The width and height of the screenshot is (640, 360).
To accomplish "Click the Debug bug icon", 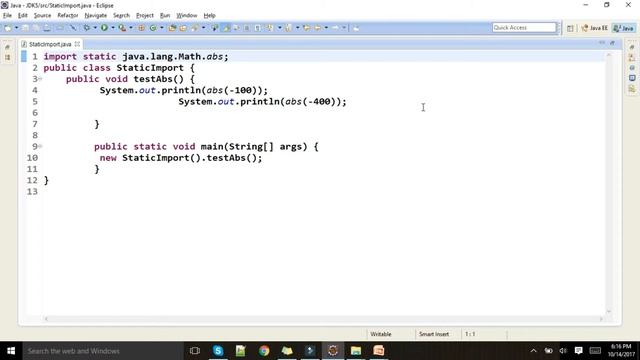I will click(x=87, y=28).
